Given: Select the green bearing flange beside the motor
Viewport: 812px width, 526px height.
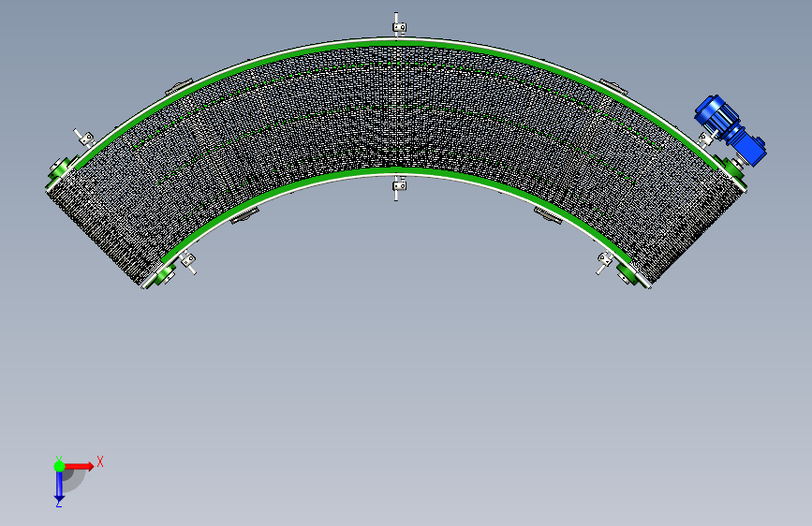Looking at the screenshot, I should [x=731, y=168].
